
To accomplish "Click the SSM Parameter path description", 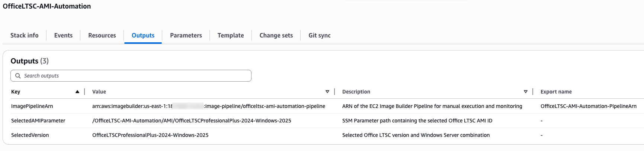I will [417, 121].
